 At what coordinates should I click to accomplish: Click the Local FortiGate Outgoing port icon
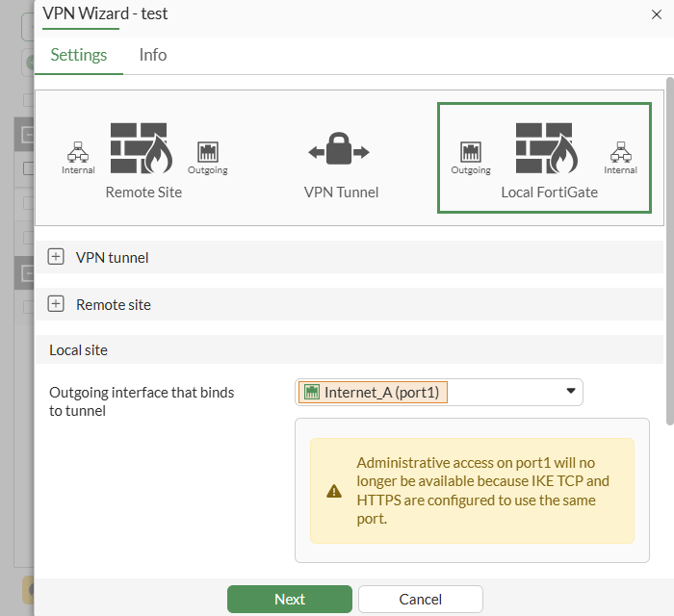tap(471, 152)
